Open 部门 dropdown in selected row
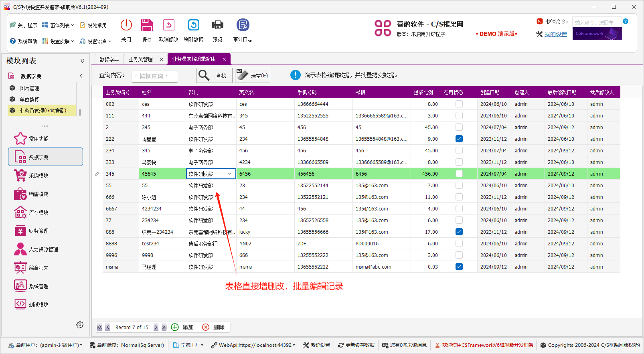Screen dimensions: 644x354 tap(230, 174)
